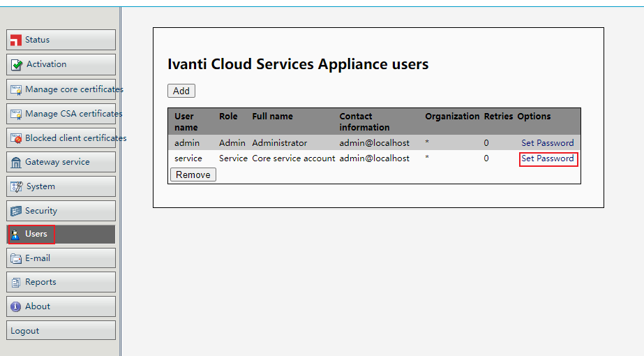Viewport: 644px width, 356px height.
Task: Open Manage CSA certificates
Action: point(61,114)
